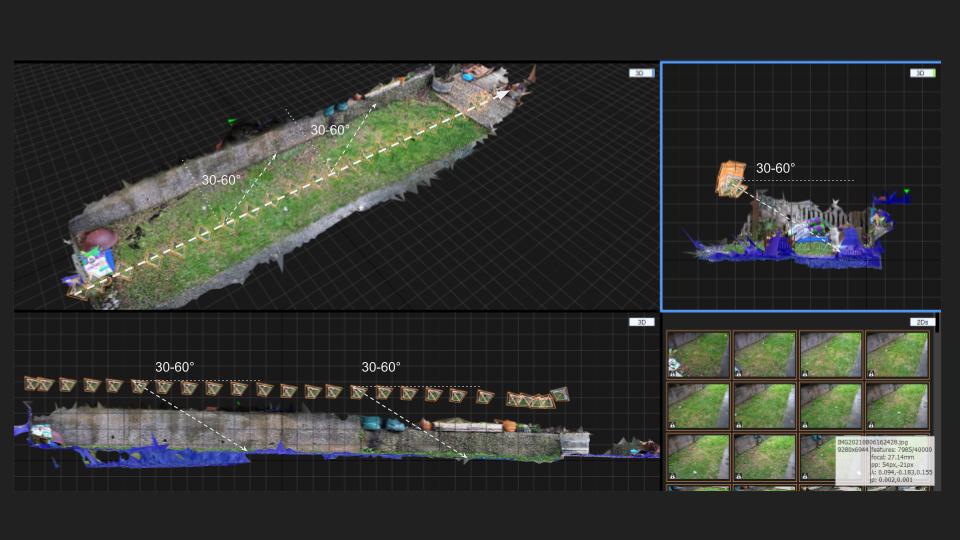
Task: Click the green marker in the perspective view
Action: click(232, 122)
